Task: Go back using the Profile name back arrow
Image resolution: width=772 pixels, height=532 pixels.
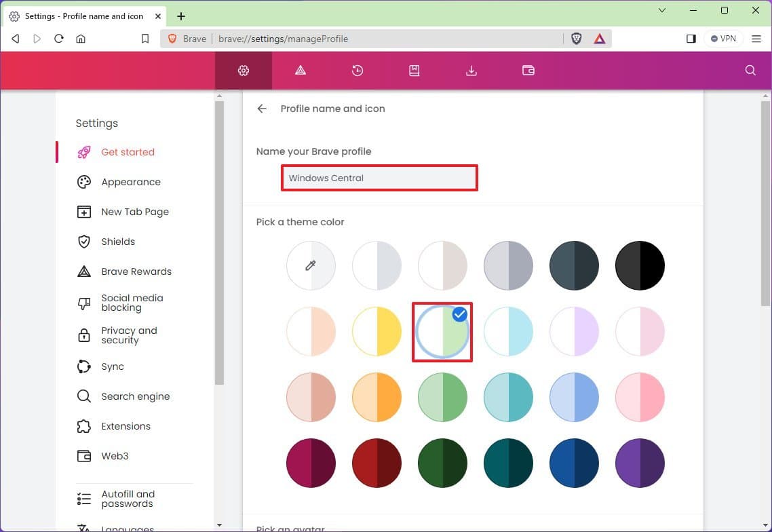Action: (262, 108)
